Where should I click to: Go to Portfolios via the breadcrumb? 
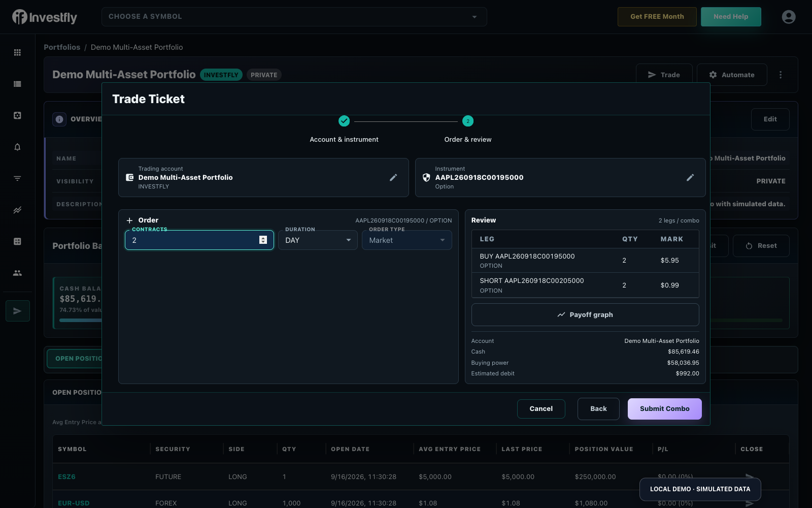tap(62, 47)
